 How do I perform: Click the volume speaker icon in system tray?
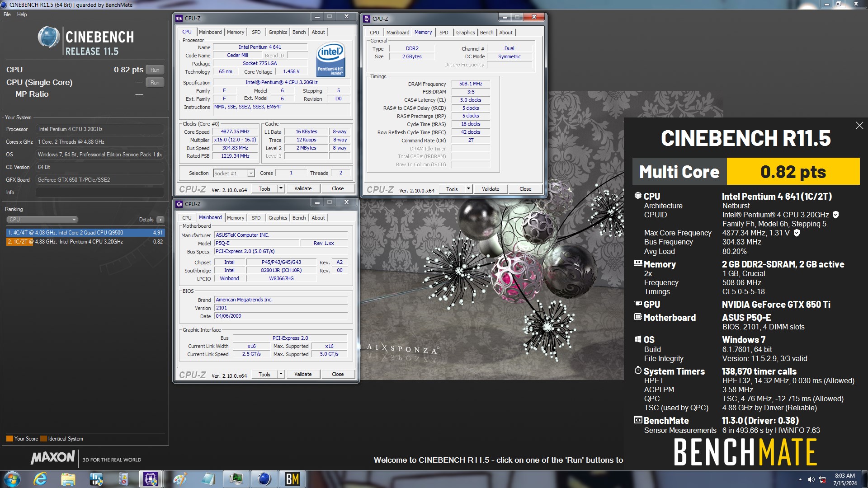[x=811, y=479]
